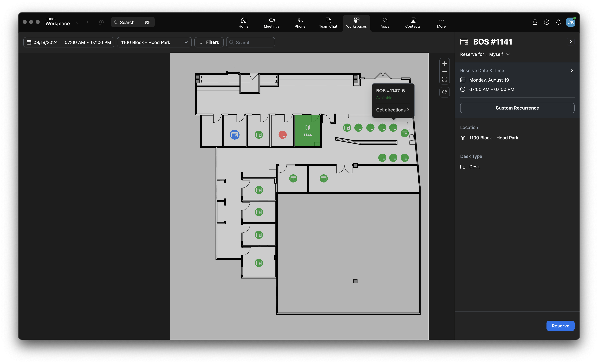Click the zoom in plus button on map
The height and width of the screenshot is (364, 598).
pyautogui.click(x=444, y=64)
